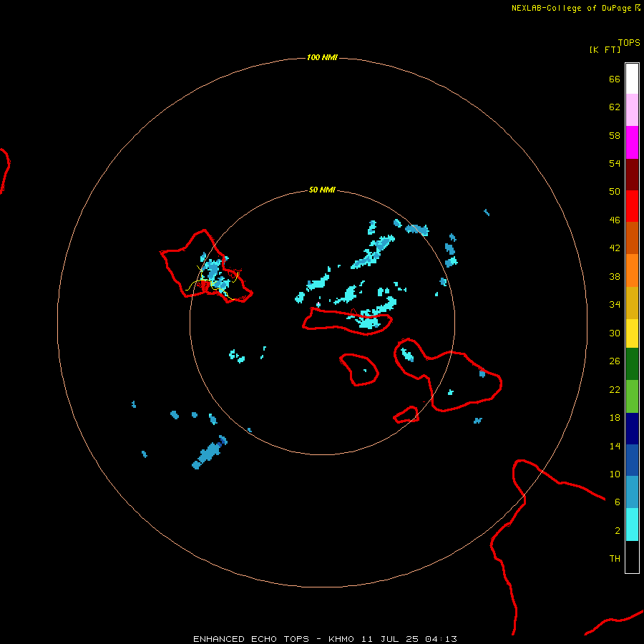Click the steel light-blue legend swatch
644x644 pixels.
632,492
